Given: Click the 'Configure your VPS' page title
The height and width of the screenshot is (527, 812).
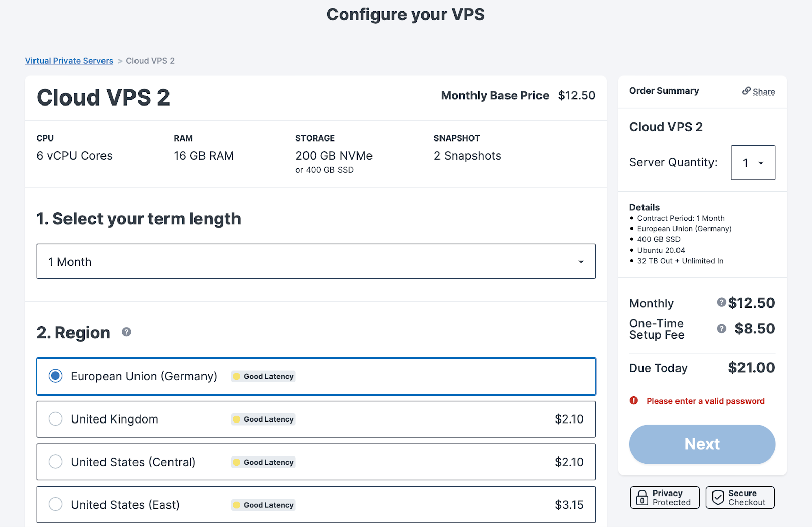Looking at the screenshot, I should [405, 14].
